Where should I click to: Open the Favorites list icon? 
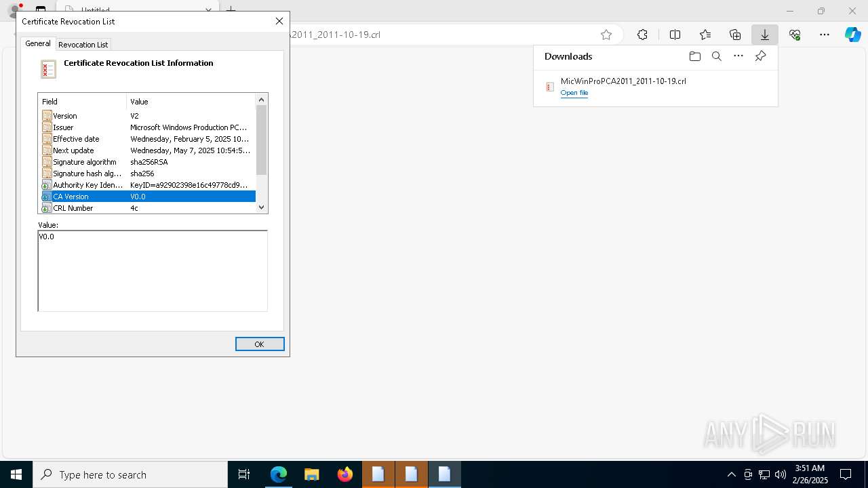click(x=705, y=35)
